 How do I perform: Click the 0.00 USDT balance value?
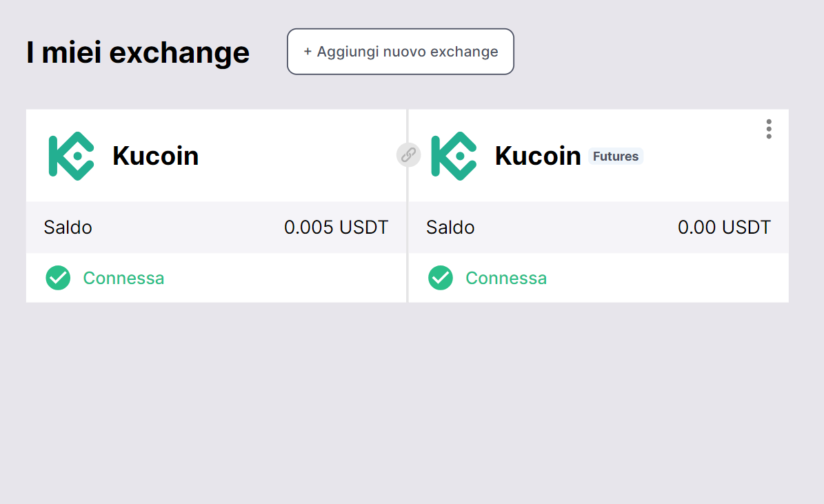(724, 227)
